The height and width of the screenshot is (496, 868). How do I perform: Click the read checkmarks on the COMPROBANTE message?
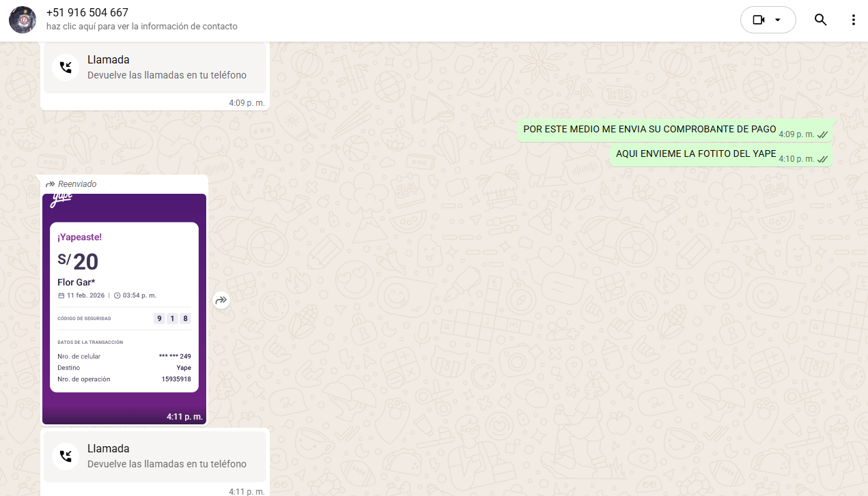(x=822, y=135)
